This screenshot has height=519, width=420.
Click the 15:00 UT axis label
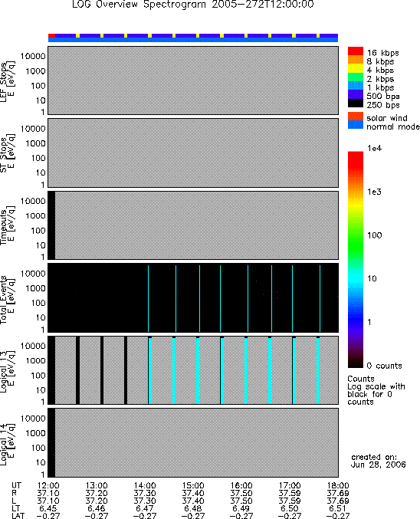(x=193, y=485)
